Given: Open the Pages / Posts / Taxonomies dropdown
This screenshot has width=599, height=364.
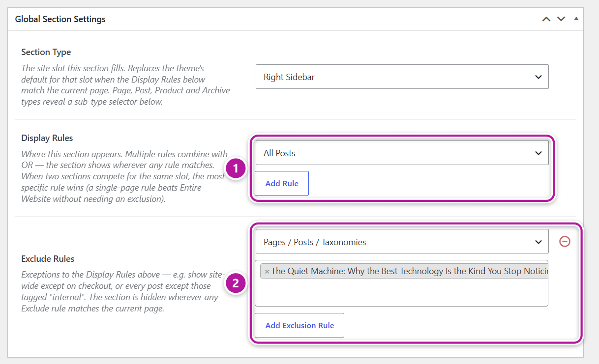Looking at the screenshot, I should 402,242.
